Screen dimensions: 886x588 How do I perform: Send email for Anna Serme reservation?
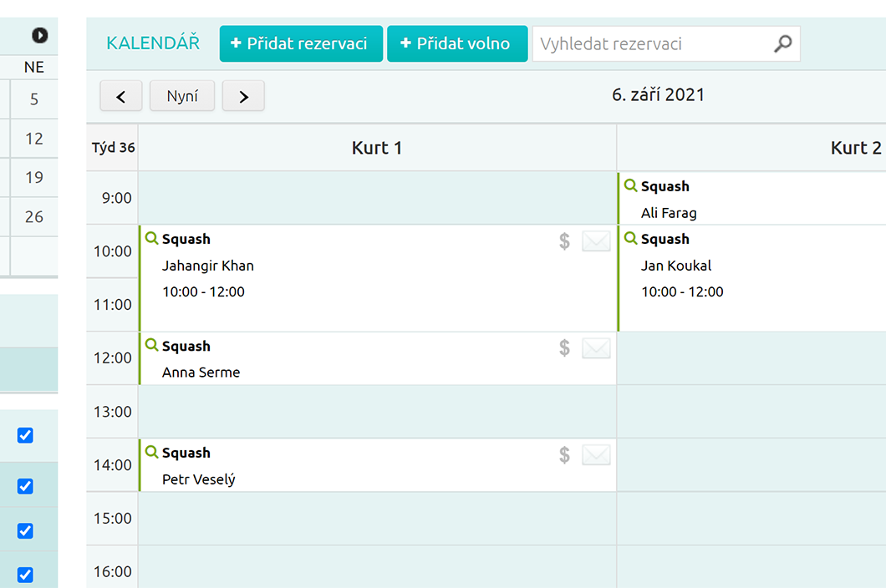tap(596, 348)
